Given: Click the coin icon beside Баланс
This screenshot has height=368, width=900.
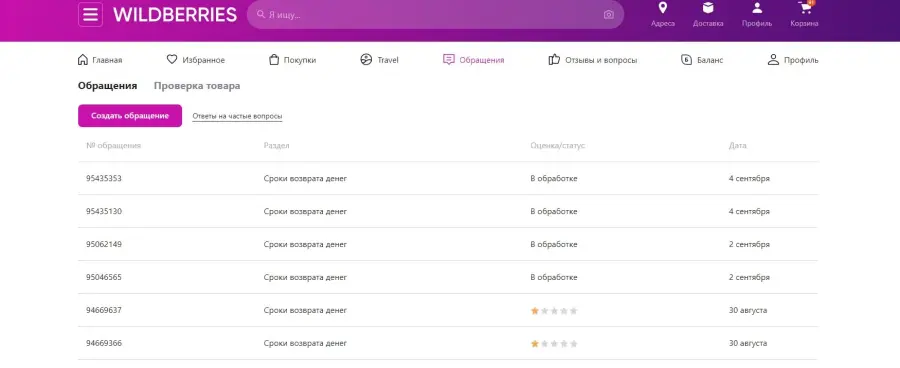Looking at the screenshot, I should (x=686, y=60).
